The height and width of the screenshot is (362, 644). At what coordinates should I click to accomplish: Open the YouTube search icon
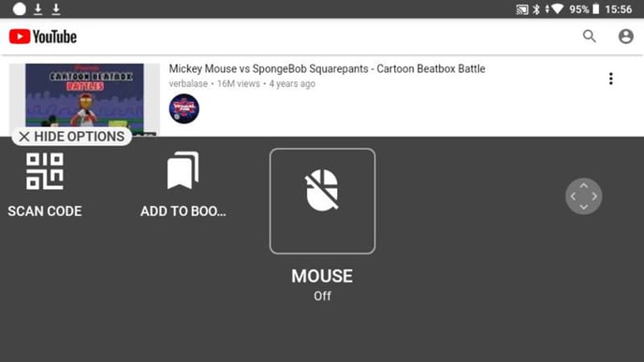pos(590,36)
